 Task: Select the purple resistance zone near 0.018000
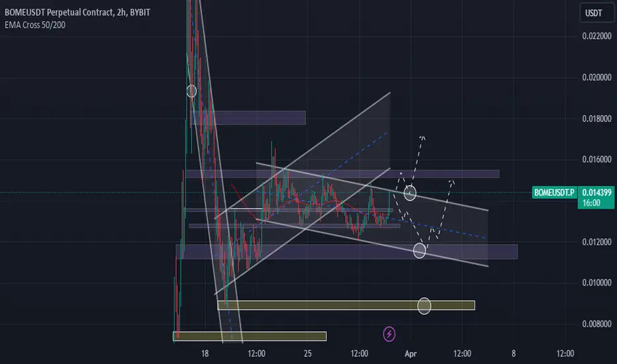tap(248, 118)
